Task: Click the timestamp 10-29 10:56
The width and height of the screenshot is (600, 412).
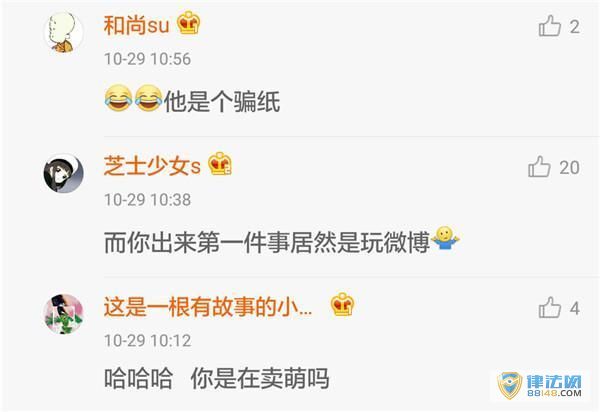Action: pos(147,59)
